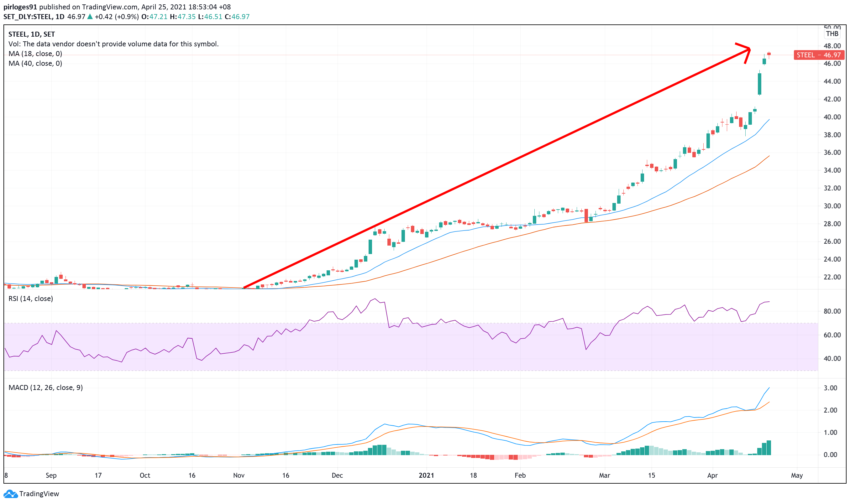The width and height of the screenshot is (850, 504).
Task: Click the 40.00 price scale label
Action: [832, 117]
